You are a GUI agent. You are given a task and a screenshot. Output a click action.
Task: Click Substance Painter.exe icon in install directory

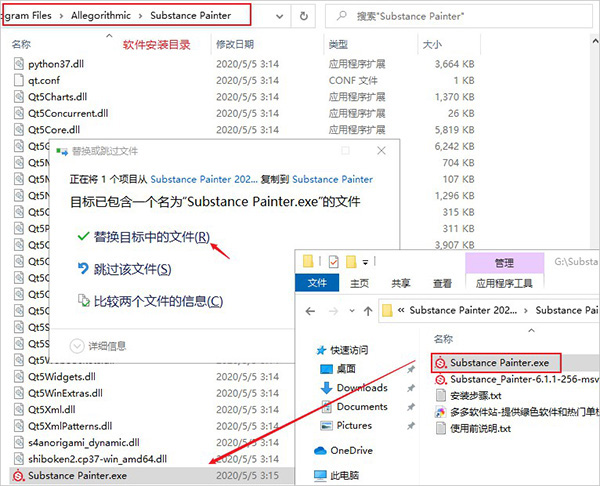18,476
